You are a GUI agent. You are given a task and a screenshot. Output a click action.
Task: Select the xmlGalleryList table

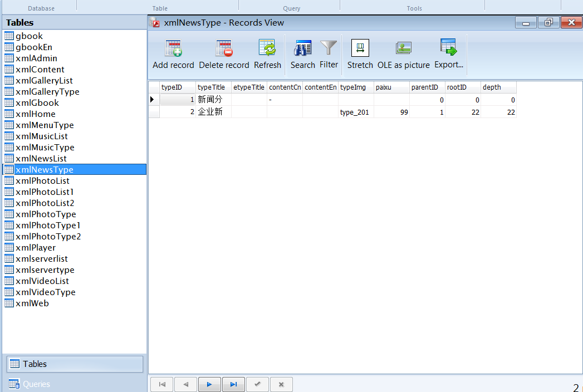[44, 81]
